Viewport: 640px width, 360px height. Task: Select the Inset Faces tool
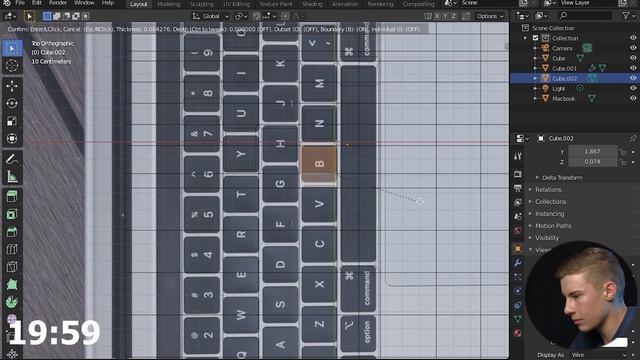(x=12, y=214)
